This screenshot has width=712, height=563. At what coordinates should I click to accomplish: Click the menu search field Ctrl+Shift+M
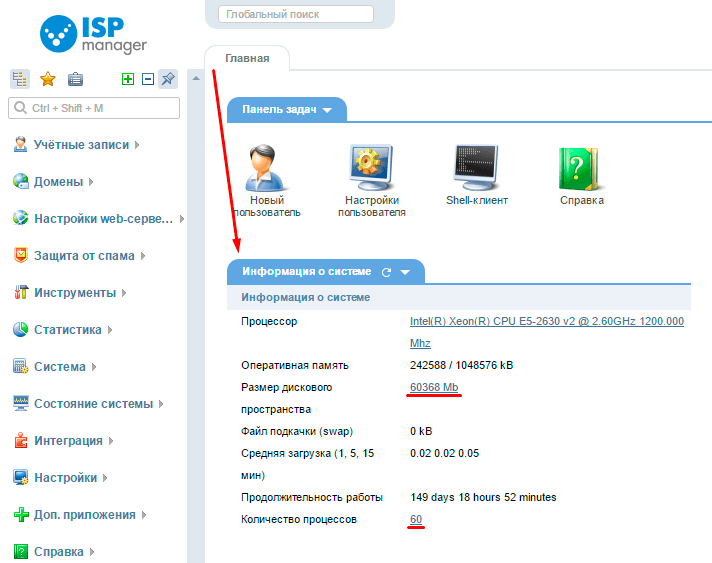(x=94, y=108)
